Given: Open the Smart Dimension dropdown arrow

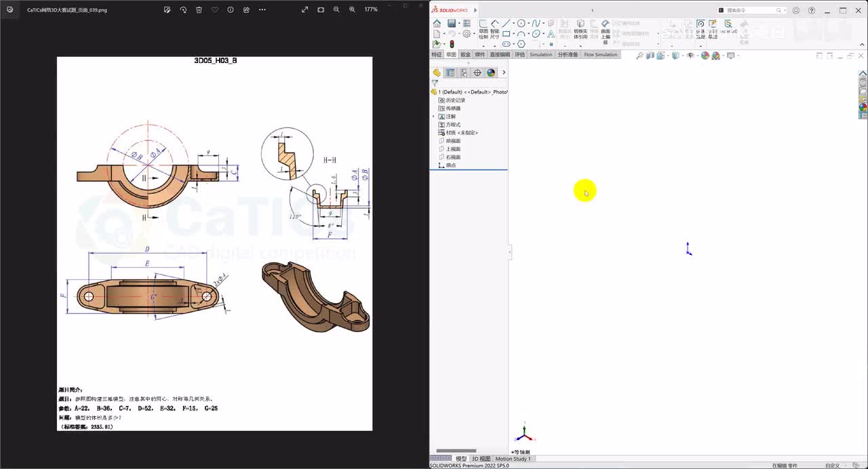Looking at the screenshot, I should click(495, 46).
